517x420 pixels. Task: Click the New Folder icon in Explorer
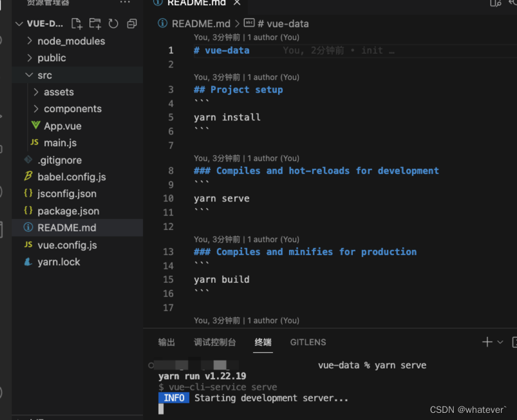95,23
